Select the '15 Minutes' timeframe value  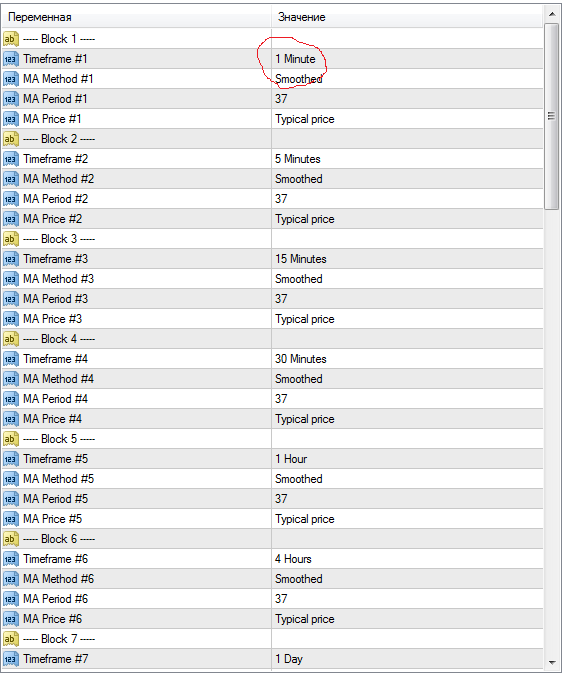pos(301,259)
